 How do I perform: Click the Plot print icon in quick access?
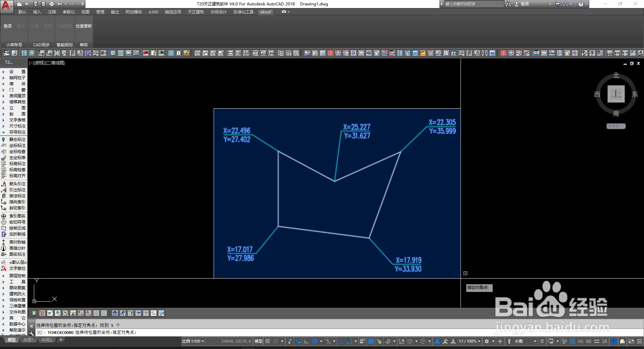tap(51, 4)
